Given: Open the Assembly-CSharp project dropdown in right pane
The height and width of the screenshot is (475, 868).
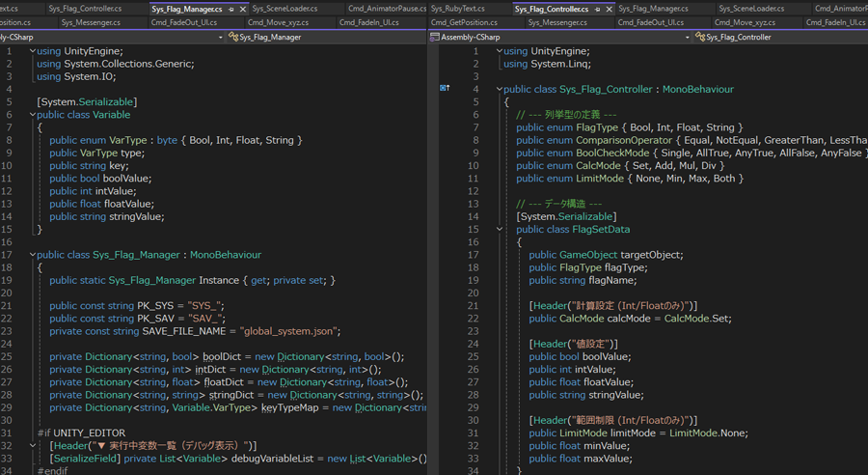Looking at the screenshot, I should coord(688,37).
